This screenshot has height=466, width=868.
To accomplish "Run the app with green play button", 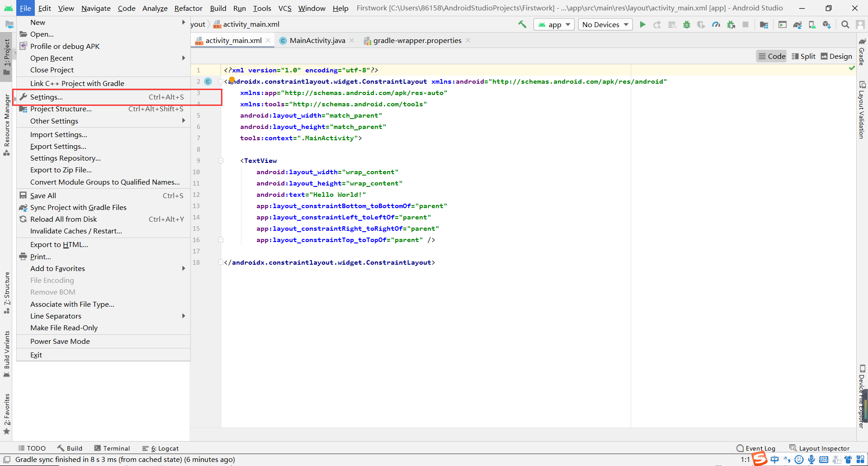I will pyautogui.click(x=642, y=24).
